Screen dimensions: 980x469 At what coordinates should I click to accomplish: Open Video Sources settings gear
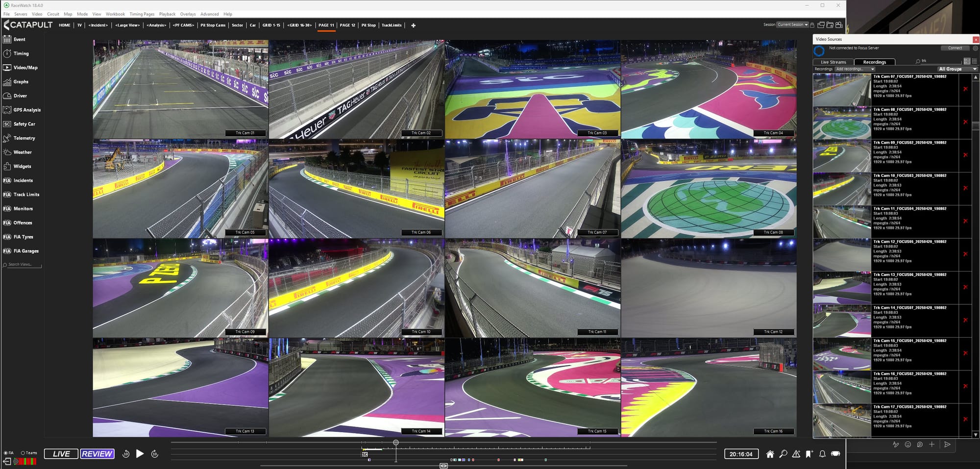(975, 48)
